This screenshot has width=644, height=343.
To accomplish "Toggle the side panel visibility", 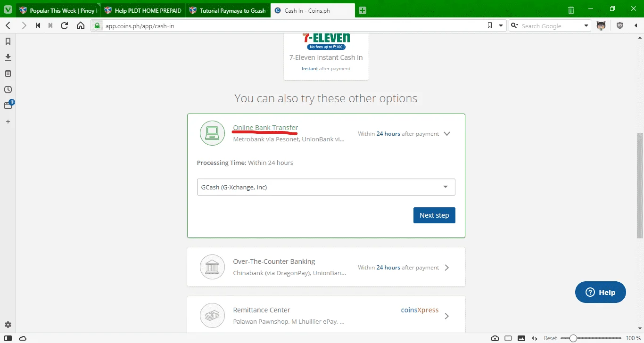I will [x=8, y=338].
